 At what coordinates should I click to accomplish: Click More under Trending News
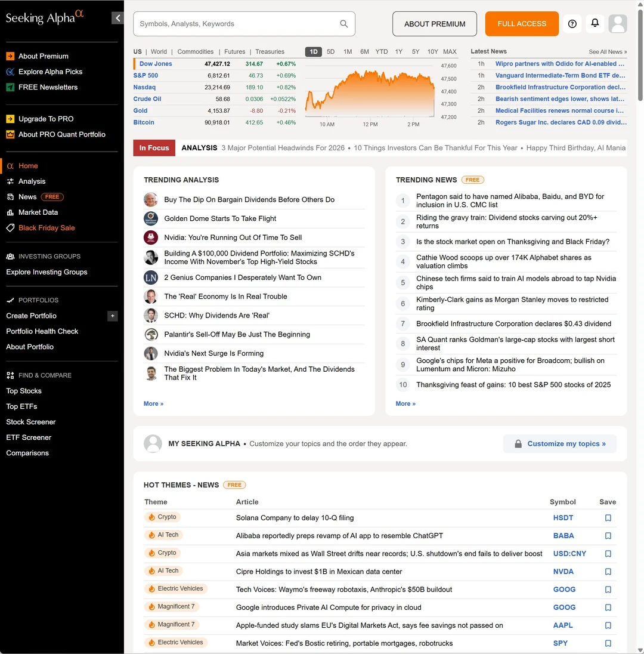pyautogui.click(x=405, y=404)
